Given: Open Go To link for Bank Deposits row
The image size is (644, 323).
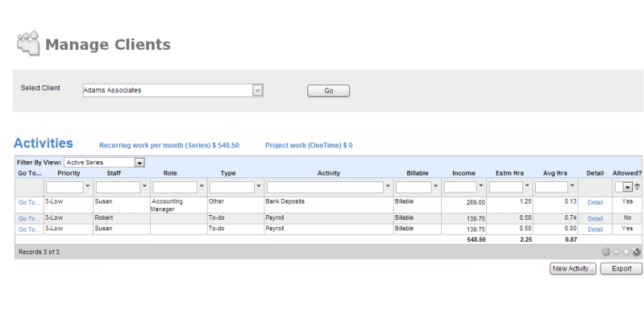Looking at the screenshot, I should [29, 202].
